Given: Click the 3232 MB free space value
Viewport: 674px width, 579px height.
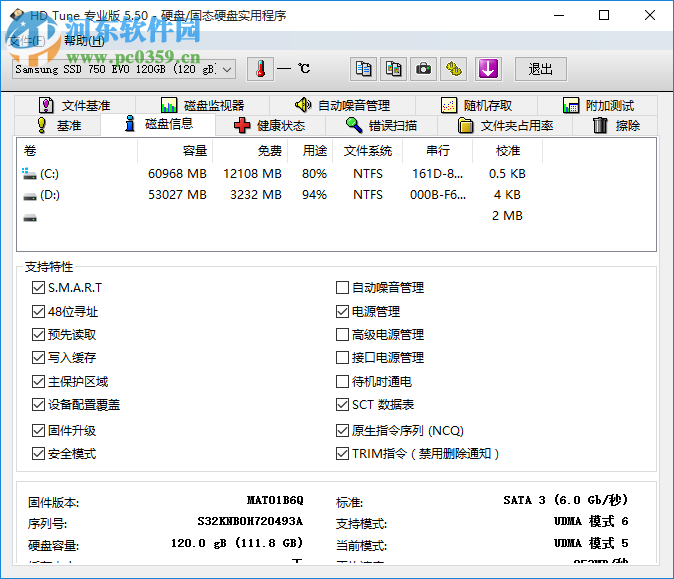Looking at the screenshot, I should tap(256, 195).
